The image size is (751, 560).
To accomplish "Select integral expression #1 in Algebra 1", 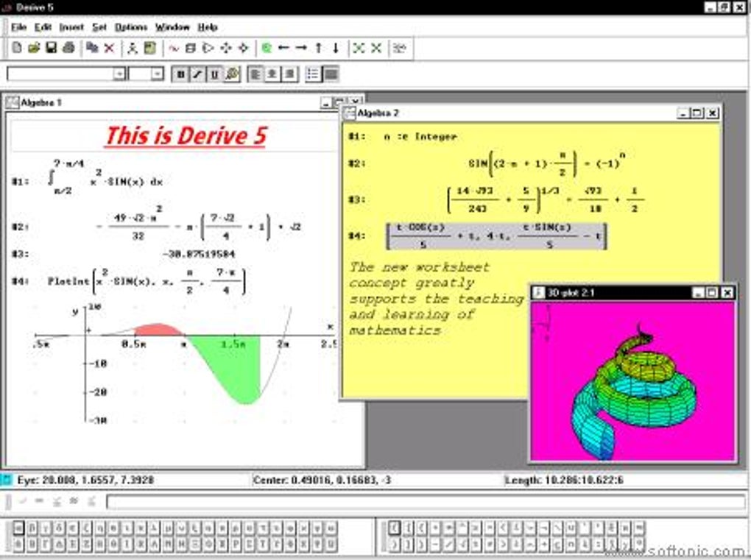I will tap(105, 177).
